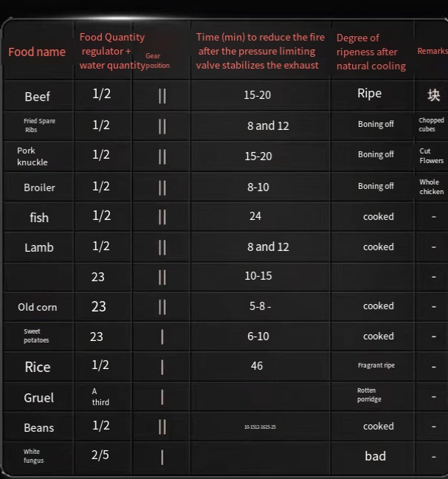Click the Pork knuckle time 15-20

258,156
